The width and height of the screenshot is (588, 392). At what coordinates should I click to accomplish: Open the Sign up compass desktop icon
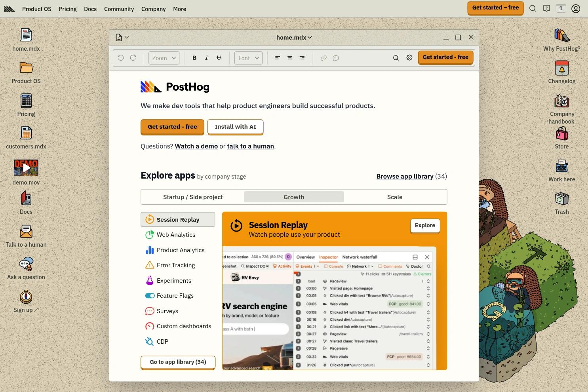(26, 301)
